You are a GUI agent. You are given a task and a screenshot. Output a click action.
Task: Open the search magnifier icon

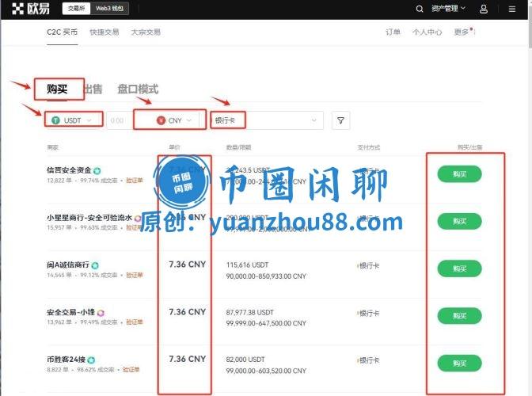click(420, 9)
